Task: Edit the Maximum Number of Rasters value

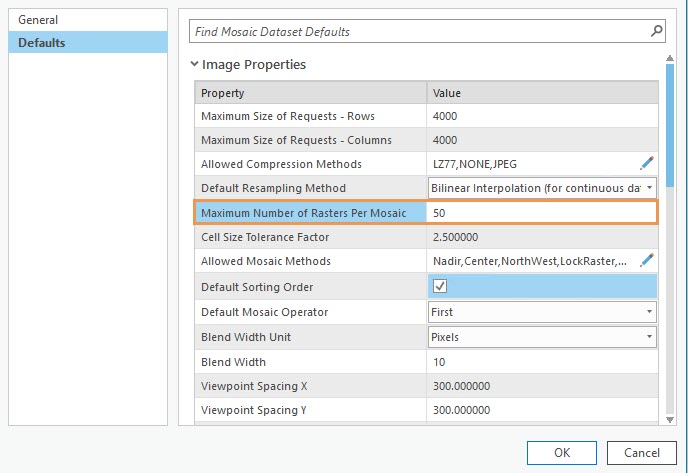Action: 540,212
